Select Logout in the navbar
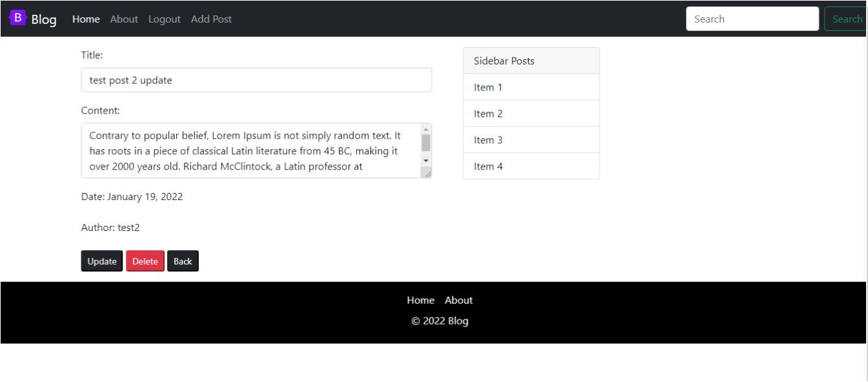This screenshot has height=382, width=868. tap(165, 19)
